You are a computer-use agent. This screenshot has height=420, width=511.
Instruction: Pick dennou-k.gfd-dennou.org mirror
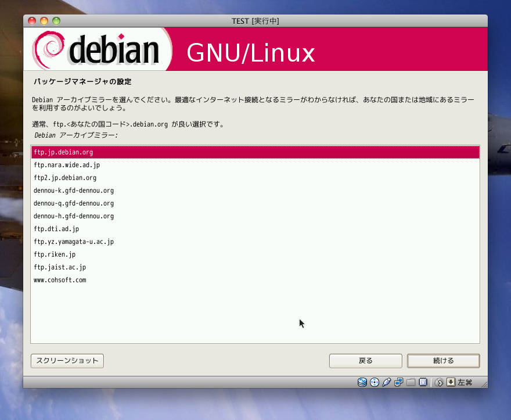click(255, 191)
